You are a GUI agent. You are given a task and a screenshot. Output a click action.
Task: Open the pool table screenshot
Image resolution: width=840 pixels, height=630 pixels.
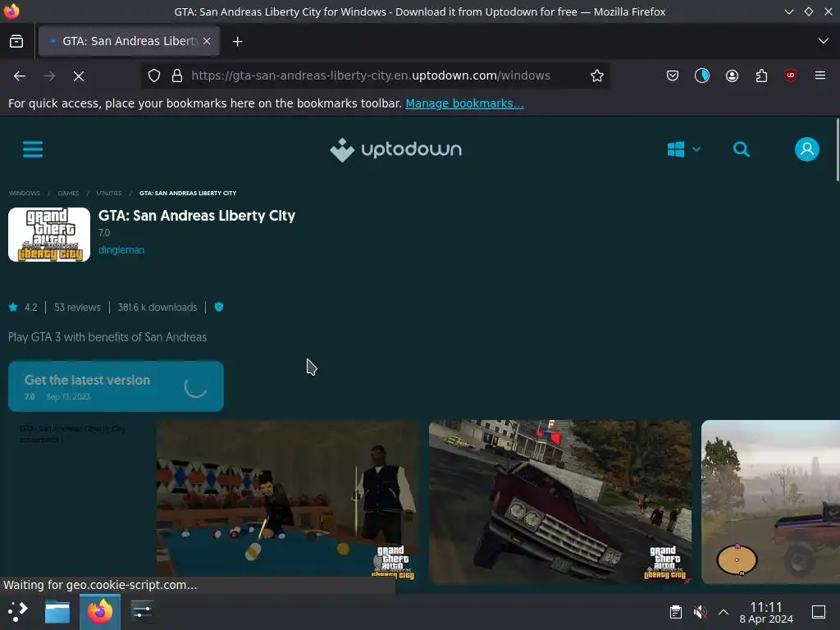[288, 501]
